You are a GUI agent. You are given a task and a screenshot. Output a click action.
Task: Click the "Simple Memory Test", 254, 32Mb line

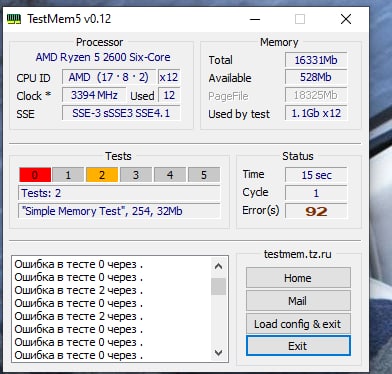click(119, 211)
